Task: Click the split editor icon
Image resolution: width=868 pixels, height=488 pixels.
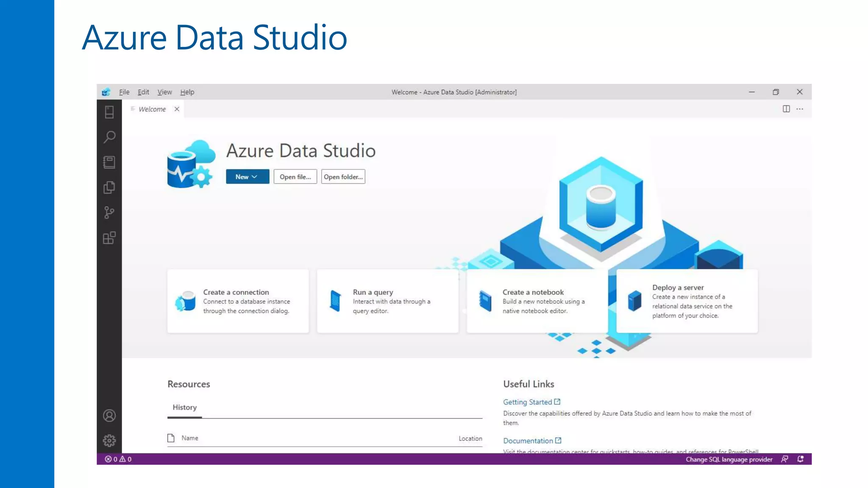Action: [x=786, y=109]
